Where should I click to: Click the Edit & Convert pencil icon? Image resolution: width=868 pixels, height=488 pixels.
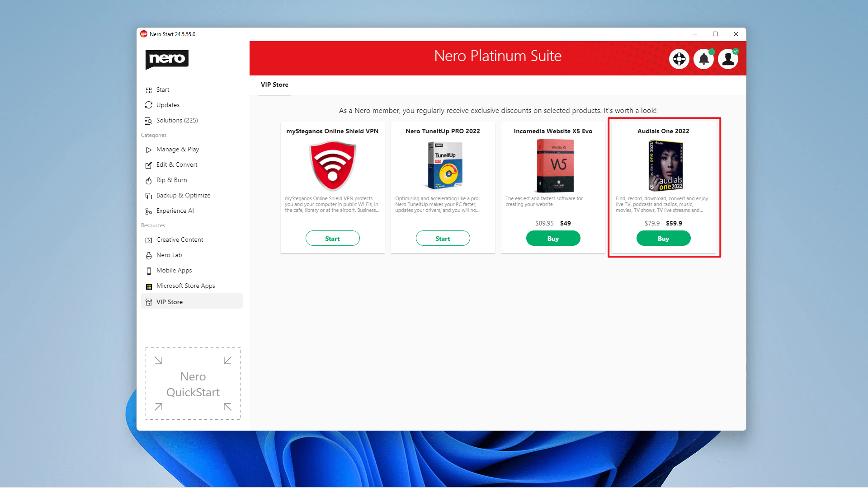click(149, 165)
